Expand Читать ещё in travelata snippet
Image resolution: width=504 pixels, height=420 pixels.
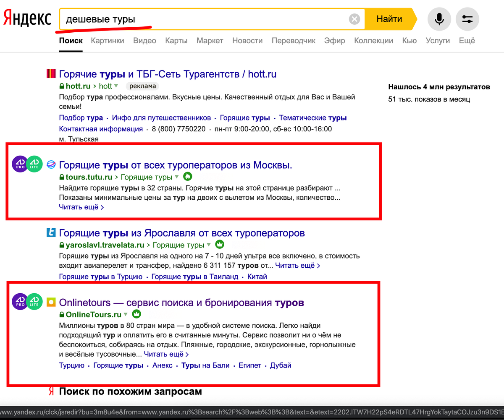pos(298,266)
